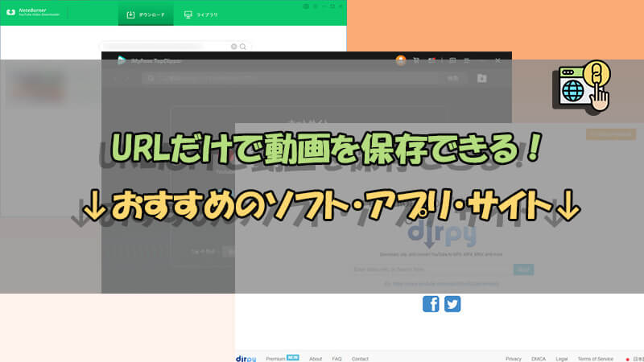Go to the FAQ footer link
The width and height of the screenshot is (644, 362).
(x=336, y=358)
